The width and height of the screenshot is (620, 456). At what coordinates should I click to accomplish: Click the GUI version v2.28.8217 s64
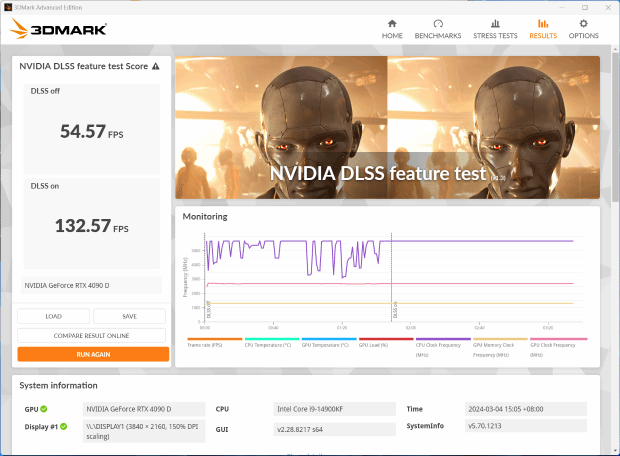pyautogui.click(x=335, y=429)
